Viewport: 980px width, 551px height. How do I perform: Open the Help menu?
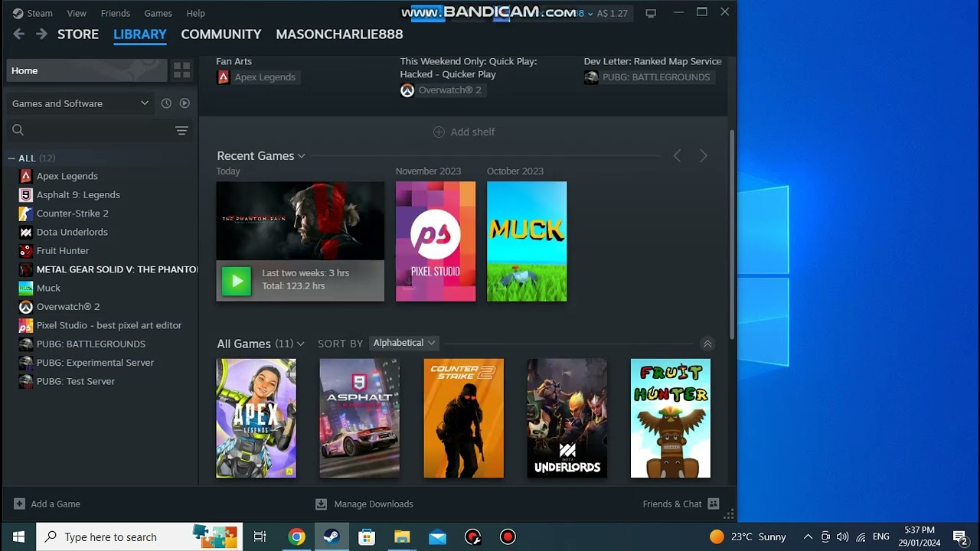196,13
